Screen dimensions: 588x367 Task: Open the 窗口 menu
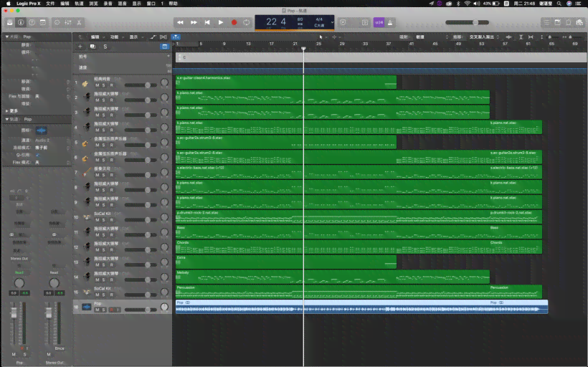[151, 4]
